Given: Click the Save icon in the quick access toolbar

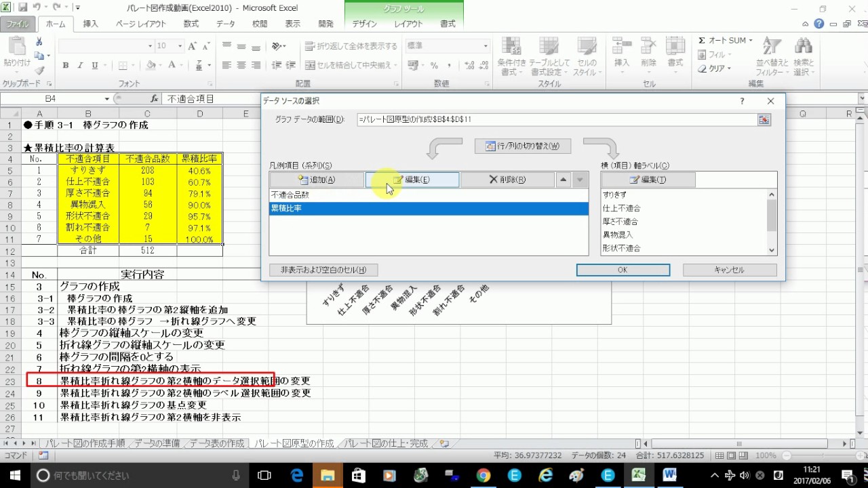Looking at the screenshot, I should click(23, 7).
